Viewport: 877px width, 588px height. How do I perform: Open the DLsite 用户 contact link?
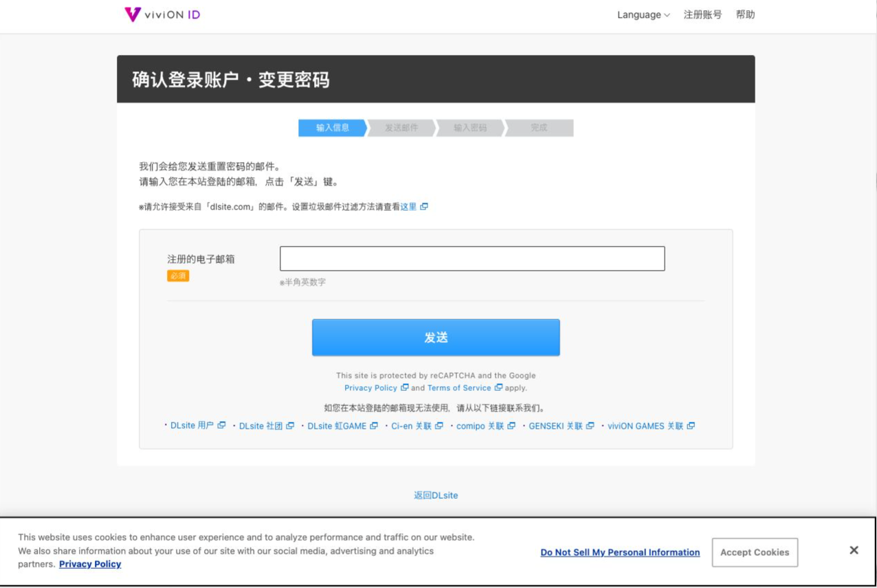tap(197, 426)
